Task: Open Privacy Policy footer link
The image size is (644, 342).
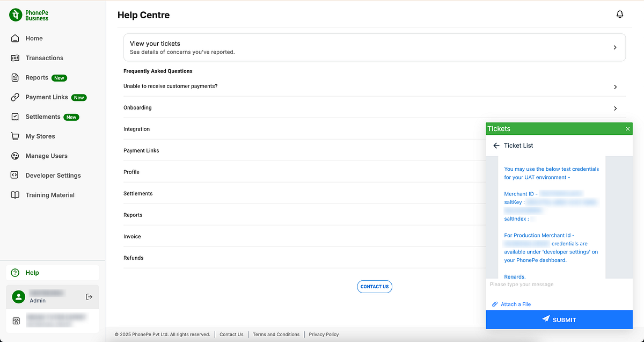Action: click(324, 334)
